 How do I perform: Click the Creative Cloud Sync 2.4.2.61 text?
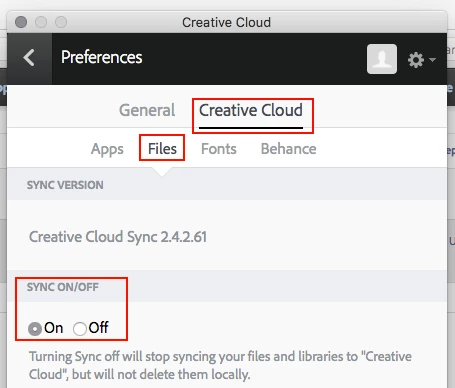118,237
